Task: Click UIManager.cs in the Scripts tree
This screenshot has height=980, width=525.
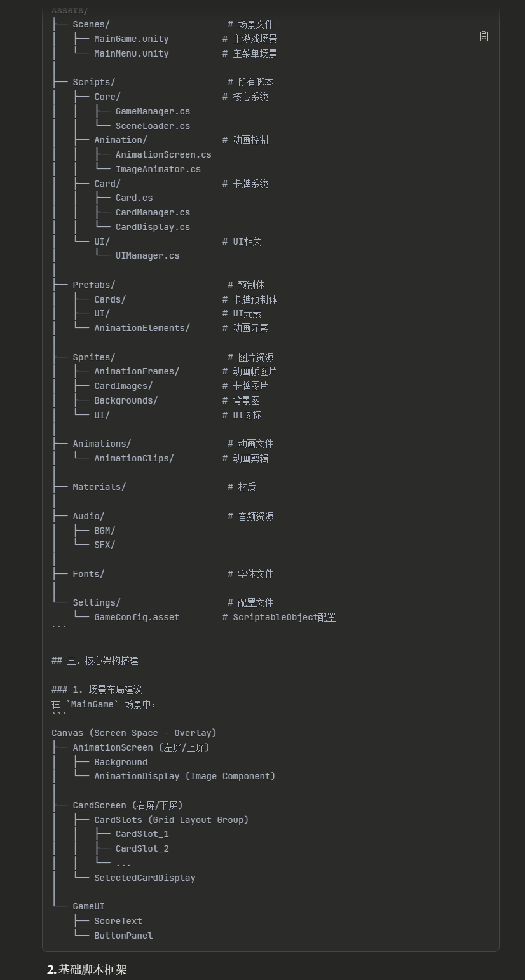Action: pyautogui.click(x=147, y=255)
